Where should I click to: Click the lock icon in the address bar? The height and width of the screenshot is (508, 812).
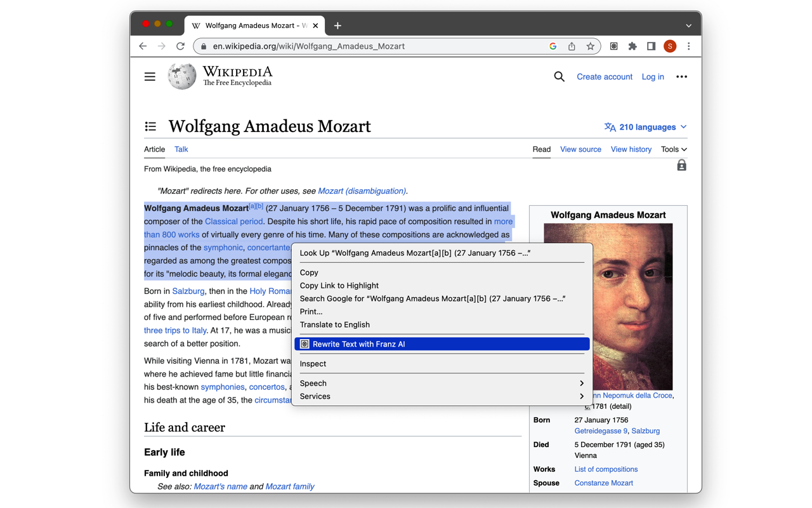[x=204, y=46]
